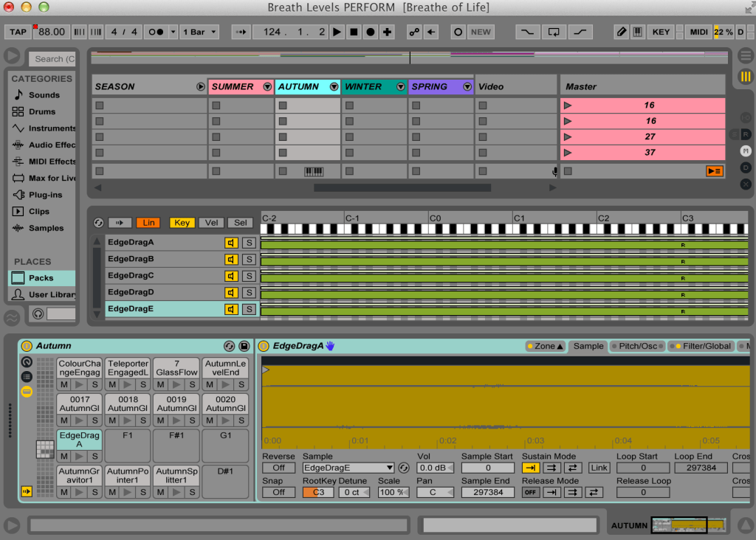This screenshot has width=756, height=540.
Task: Arm session record with the record circle icon
Action: (x=369, y=32)
